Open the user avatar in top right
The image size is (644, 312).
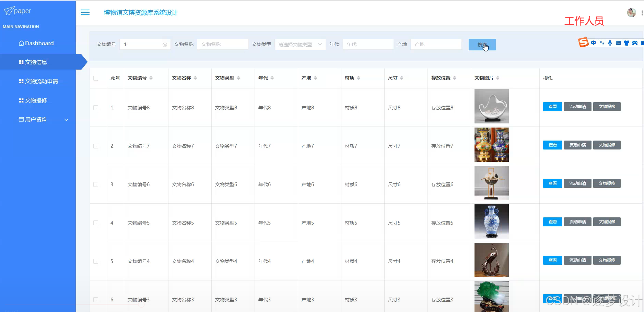(x=631, y=13)
